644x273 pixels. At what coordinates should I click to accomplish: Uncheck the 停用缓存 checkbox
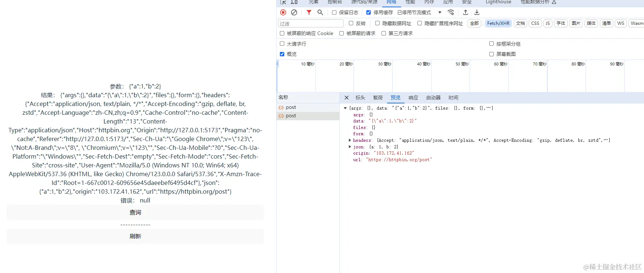(369, 12)
